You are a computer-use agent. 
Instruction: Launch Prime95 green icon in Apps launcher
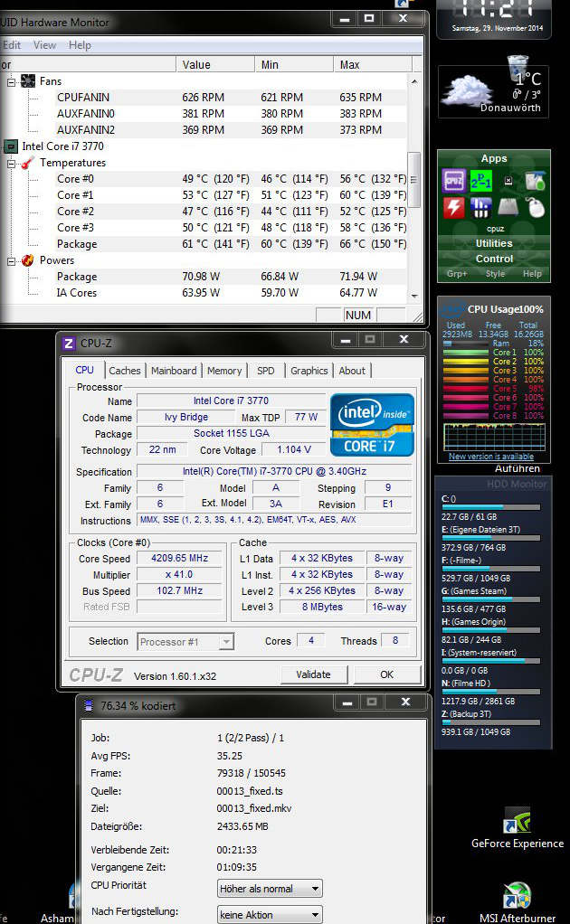(x=481, y=181)
